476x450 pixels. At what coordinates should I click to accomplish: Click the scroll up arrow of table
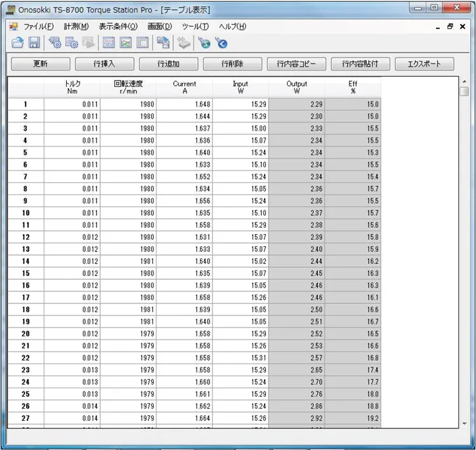[464, 82]
